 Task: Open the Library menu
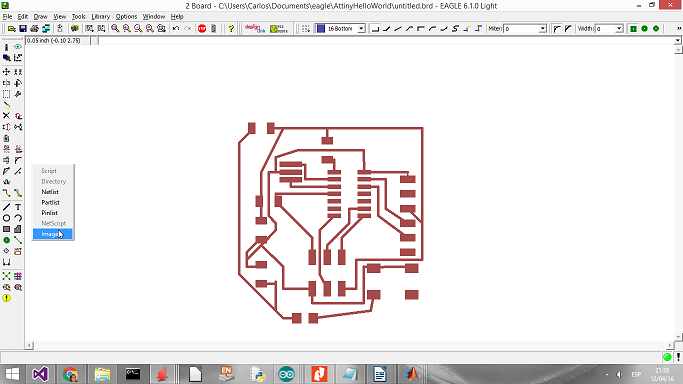point(101,17)
